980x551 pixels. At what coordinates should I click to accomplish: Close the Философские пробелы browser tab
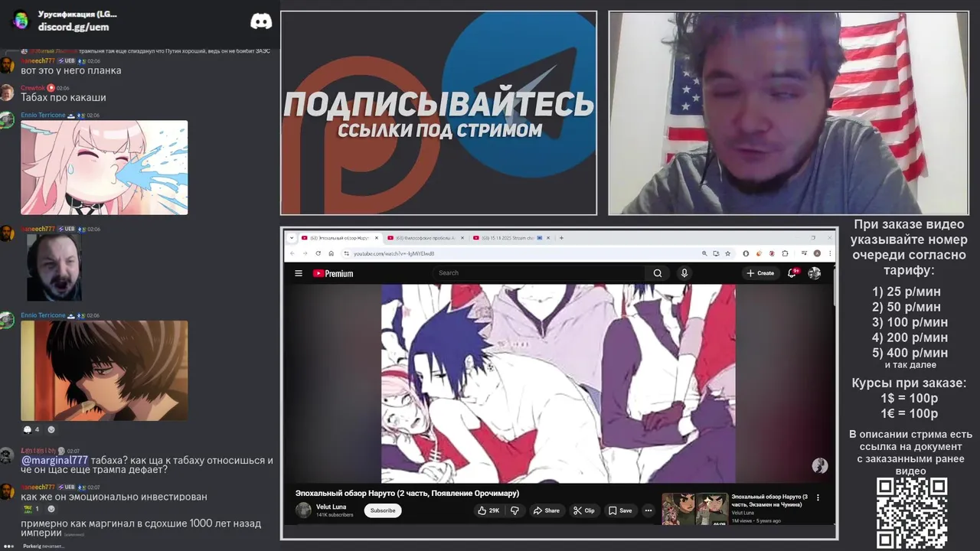[462, 238]
